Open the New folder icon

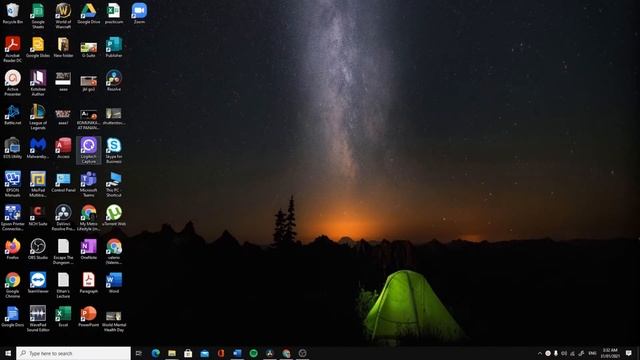pyautogui.click(x=63, y=47)
